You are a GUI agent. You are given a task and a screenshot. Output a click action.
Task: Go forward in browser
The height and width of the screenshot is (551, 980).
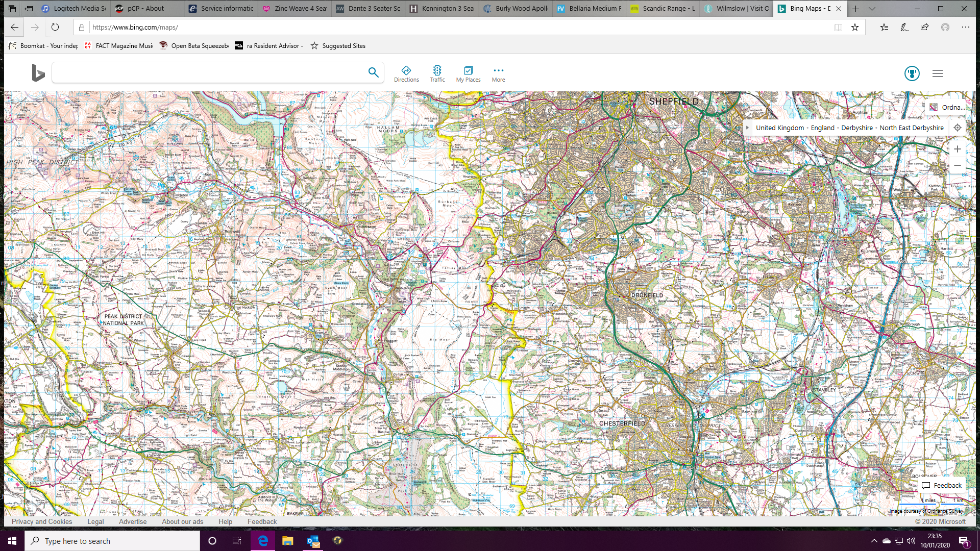click(x=35, y=28)
